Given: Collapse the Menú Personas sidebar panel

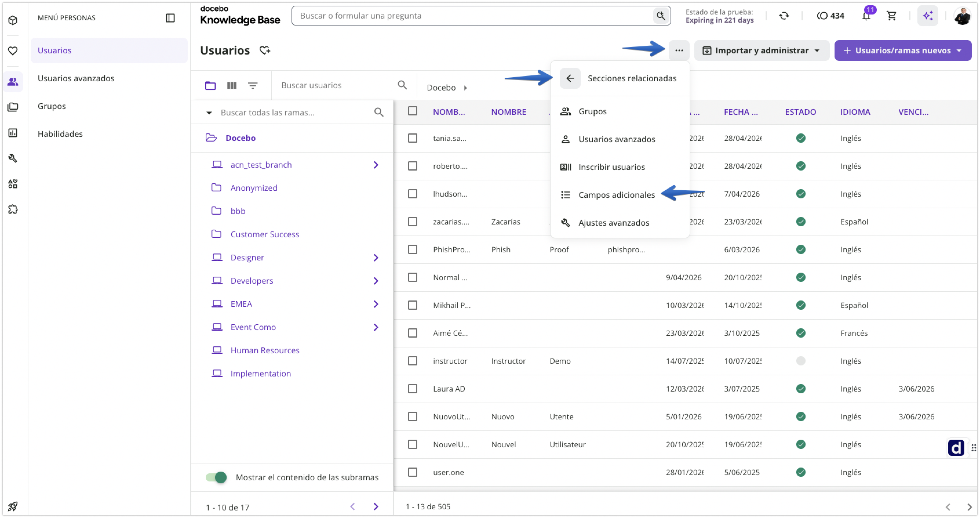Looking at the screenshot, I should click(x=170, y=18).
